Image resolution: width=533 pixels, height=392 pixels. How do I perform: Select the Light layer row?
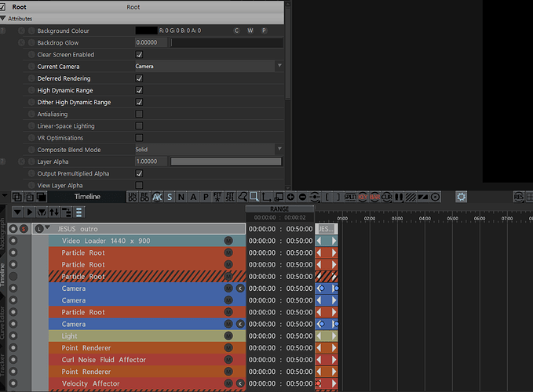click(x=148, y=336)
